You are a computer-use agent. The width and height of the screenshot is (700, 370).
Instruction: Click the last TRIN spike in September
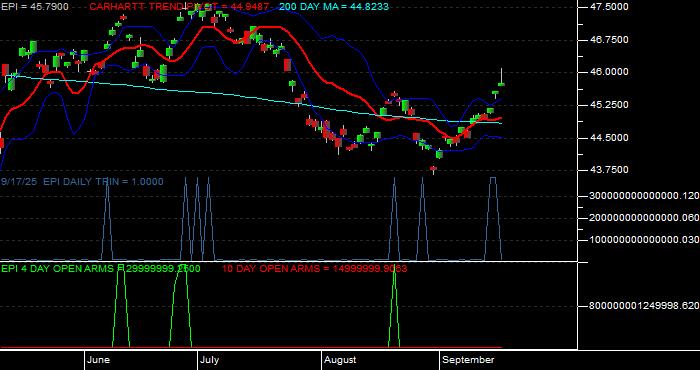click(493, 218)
